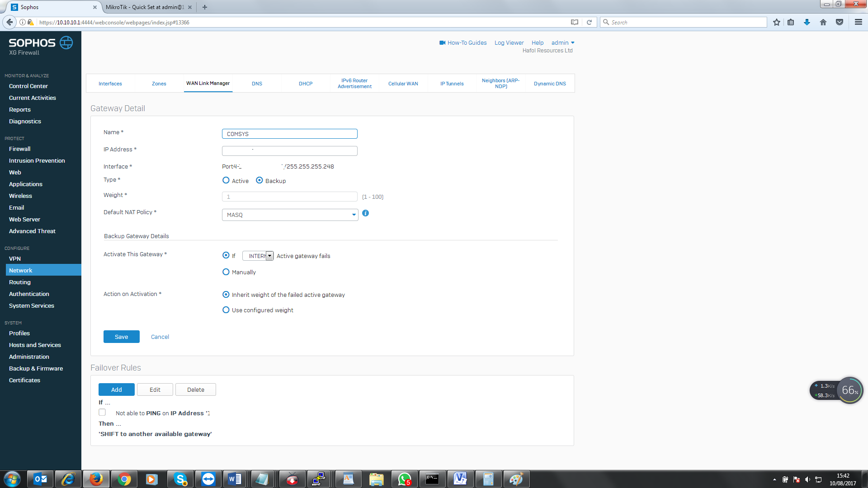The height and width of the screenshot is (488, 868).
Task: Save page to Pocket icon
Action: 840,22
